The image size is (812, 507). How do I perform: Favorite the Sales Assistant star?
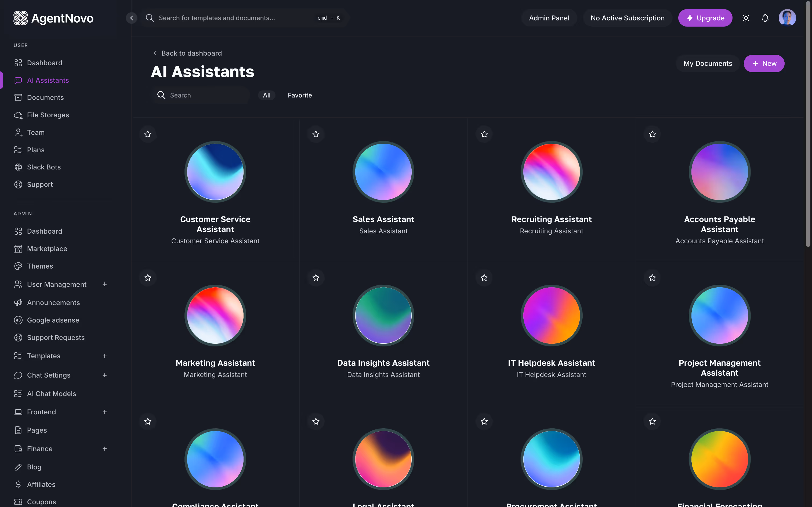pos(316,134)
